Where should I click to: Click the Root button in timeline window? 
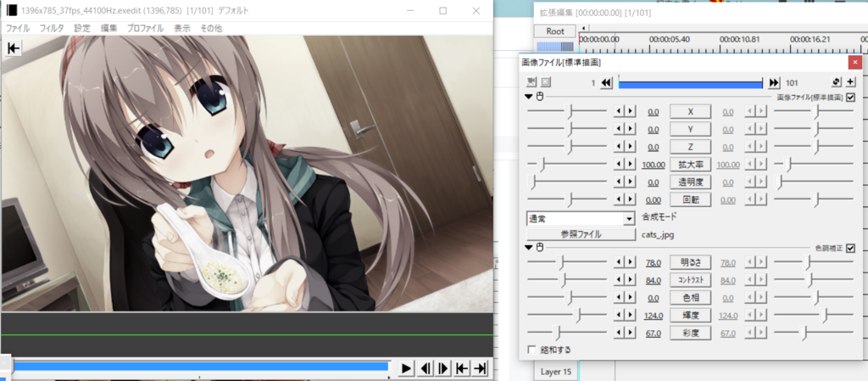[554, 31]
